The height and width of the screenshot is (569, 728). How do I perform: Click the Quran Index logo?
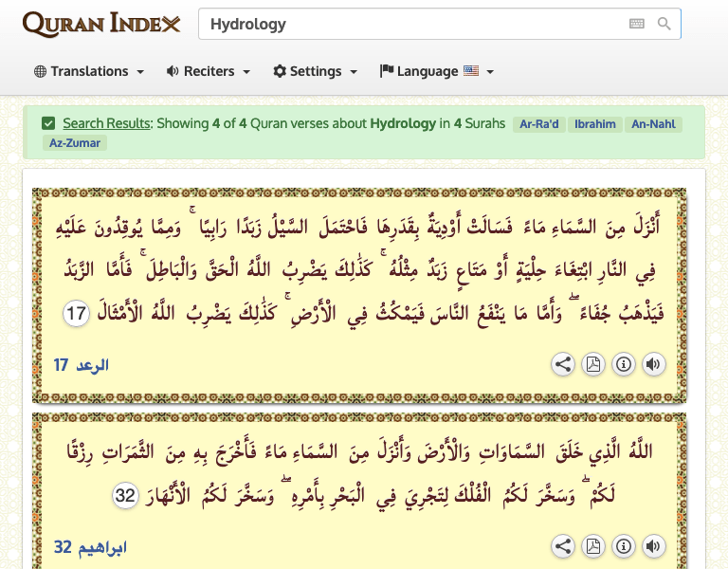click(100, 24)
